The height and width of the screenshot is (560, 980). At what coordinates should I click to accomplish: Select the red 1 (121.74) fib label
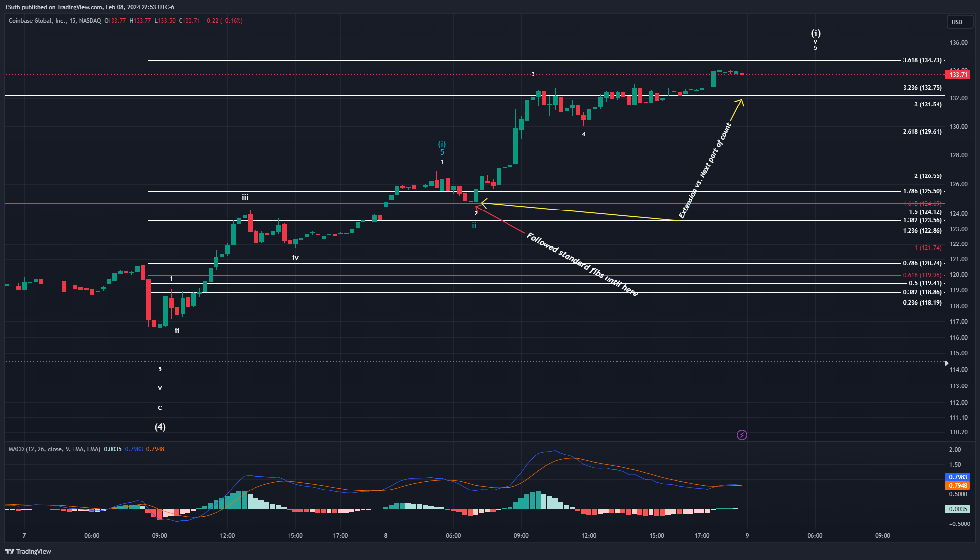(928, 248)
